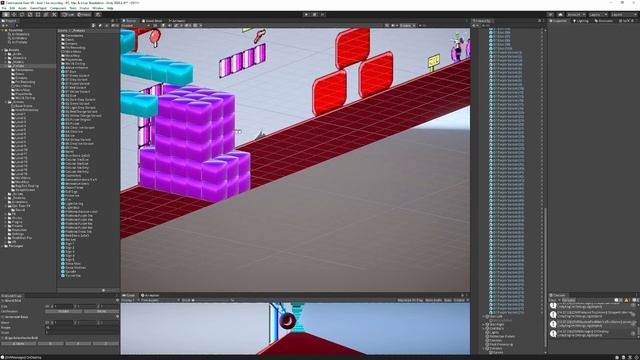
Task: Select the Move tool
Action: click(x=14, y=14)
